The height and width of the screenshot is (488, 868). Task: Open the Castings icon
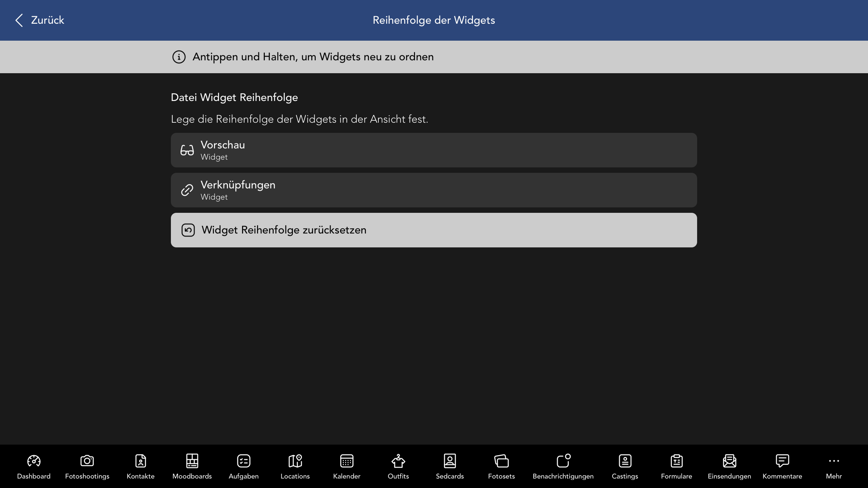(x=625, y=461)
